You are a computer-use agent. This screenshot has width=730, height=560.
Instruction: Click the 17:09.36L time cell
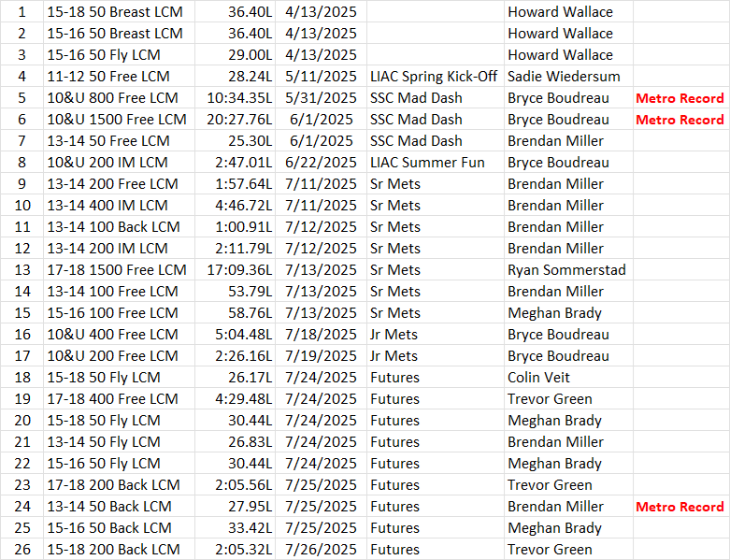[240, 270]
